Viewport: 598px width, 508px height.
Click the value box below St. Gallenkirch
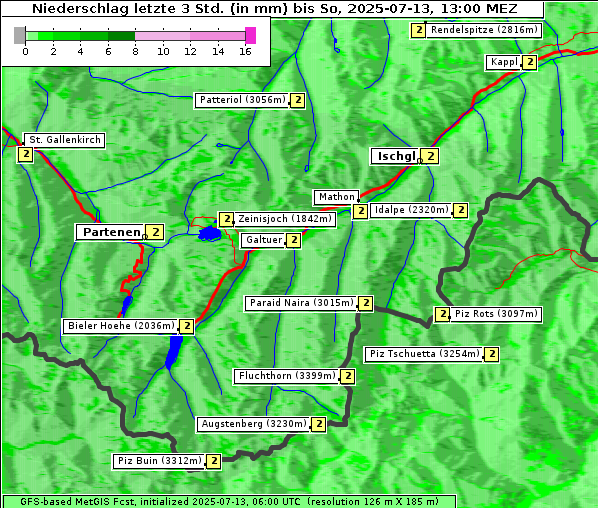coord(26,155)
